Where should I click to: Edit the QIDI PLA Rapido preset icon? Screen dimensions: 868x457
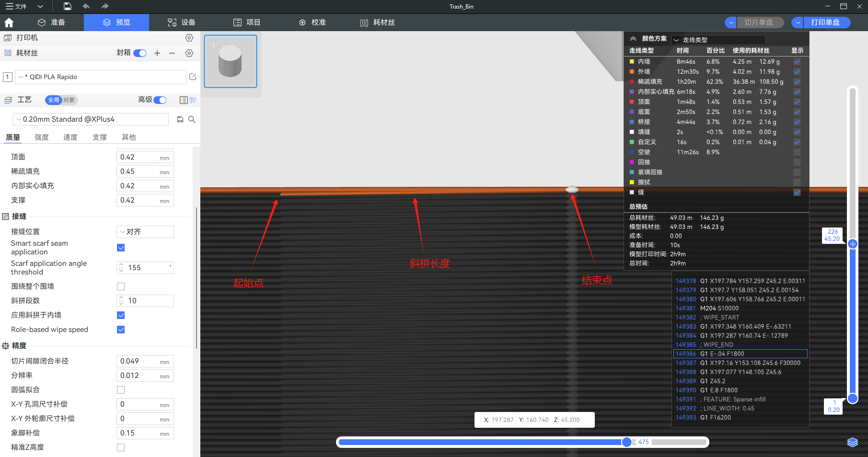tap(193, 77)
